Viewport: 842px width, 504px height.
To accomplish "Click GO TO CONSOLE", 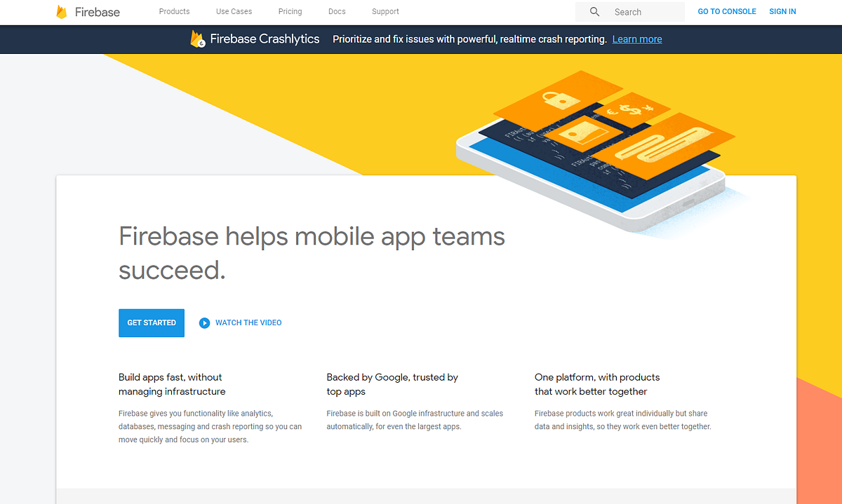I will tap(726, 11).
